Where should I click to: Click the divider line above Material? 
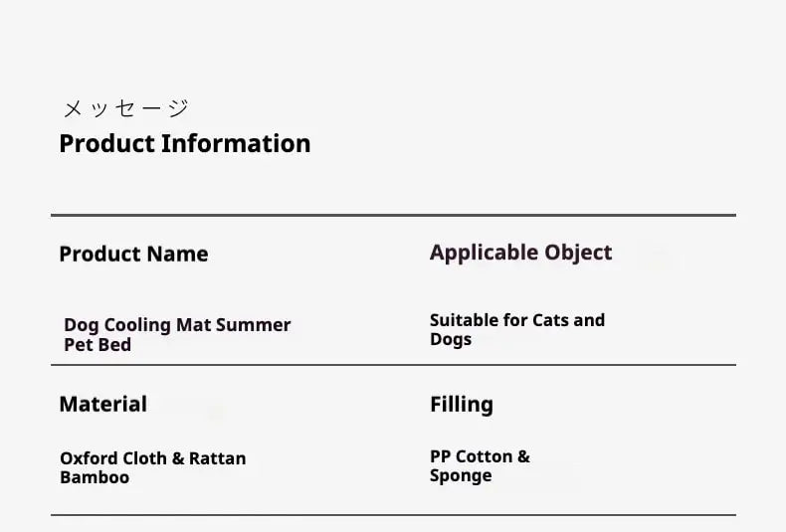pyautogui.click(x=393, y=365)
